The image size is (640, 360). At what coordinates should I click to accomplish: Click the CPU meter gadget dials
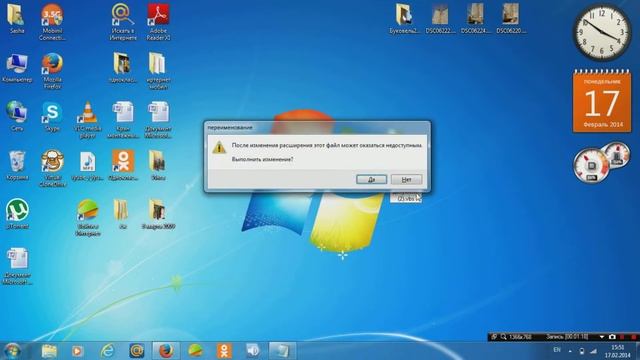coord(602,162)
